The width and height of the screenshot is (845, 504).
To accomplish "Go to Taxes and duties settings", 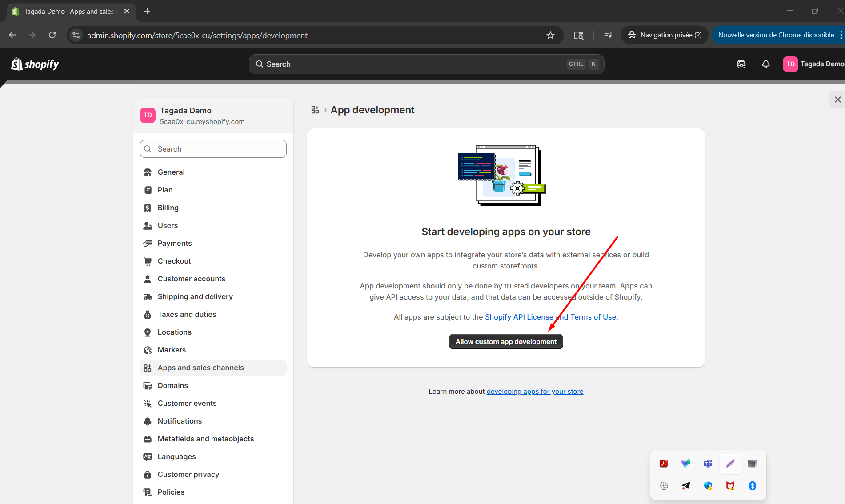I will (x=213, y=314).
